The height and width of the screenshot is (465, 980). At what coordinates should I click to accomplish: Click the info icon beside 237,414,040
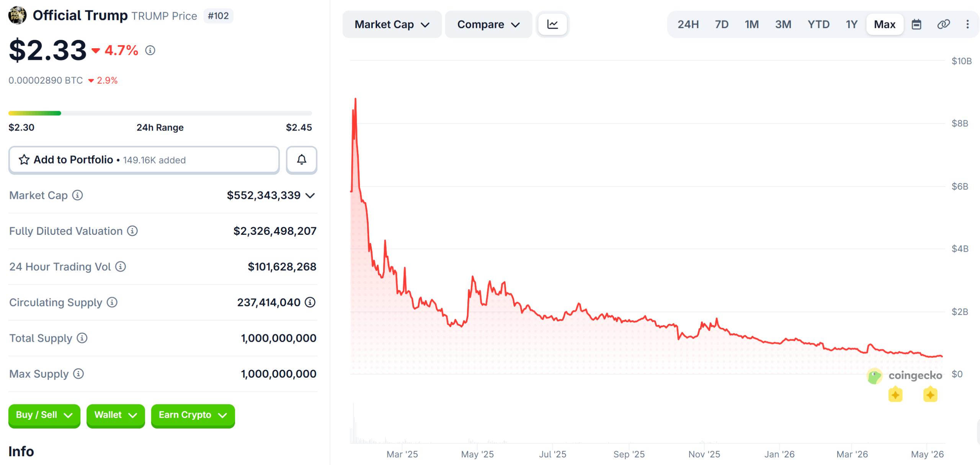pos(310,302)
